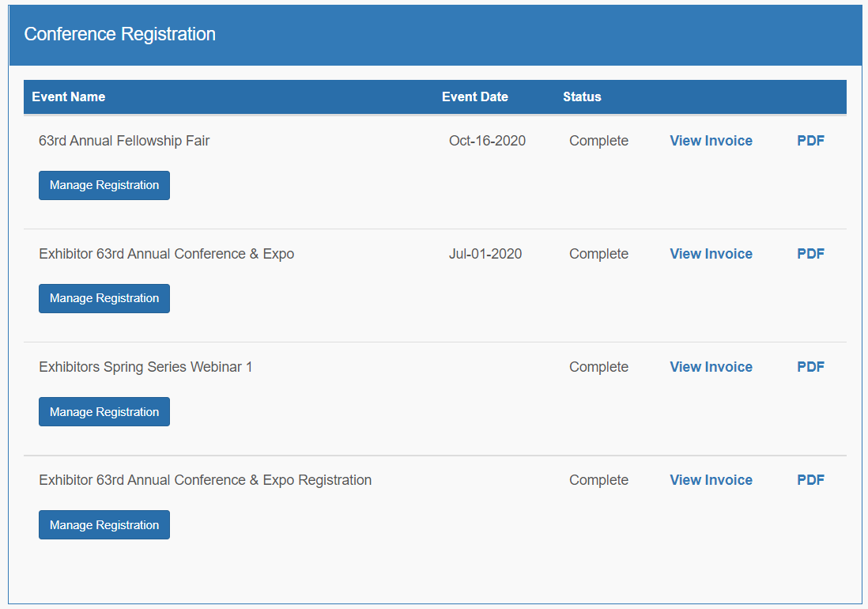868x609 pixels.
Task: Open PDF for Exhibitors Spring Series Webinar 1
Action: [810, 366]
